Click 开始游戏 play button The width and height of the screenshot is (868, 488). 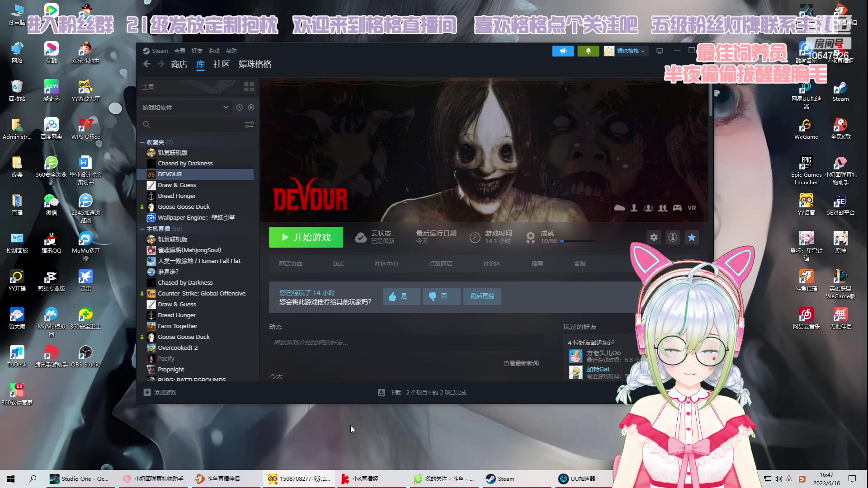click(306, 237)
